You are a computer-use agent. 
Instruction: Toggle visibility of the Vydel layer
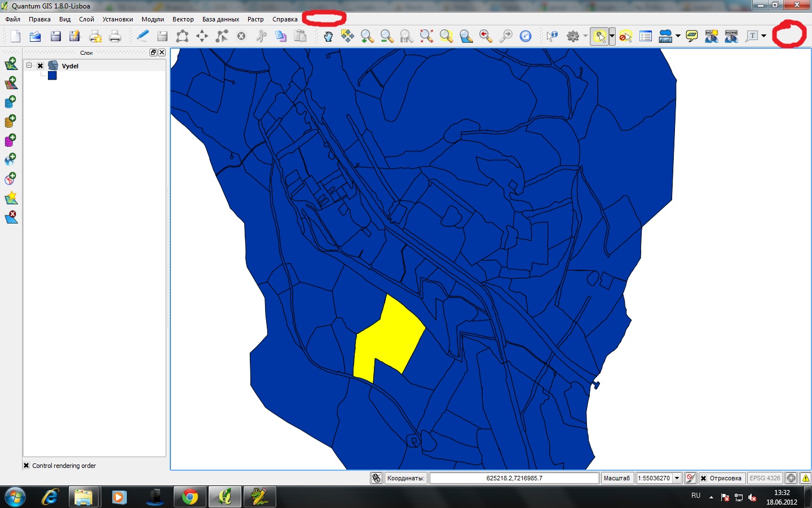tap(41, 66)
